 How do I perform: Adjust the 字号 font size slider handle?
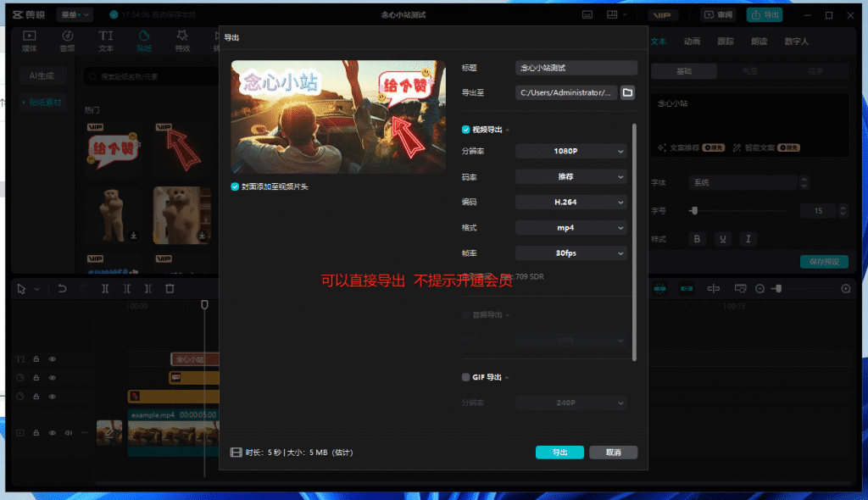tap(694, 210)
